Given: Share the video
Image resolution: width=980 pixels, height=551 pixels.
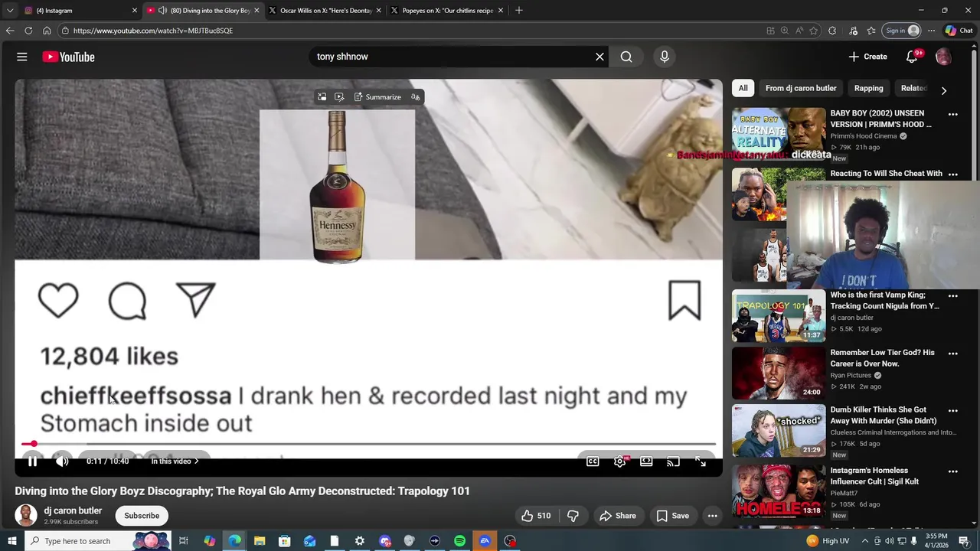Looking at the screenshot, I should 618,516.
